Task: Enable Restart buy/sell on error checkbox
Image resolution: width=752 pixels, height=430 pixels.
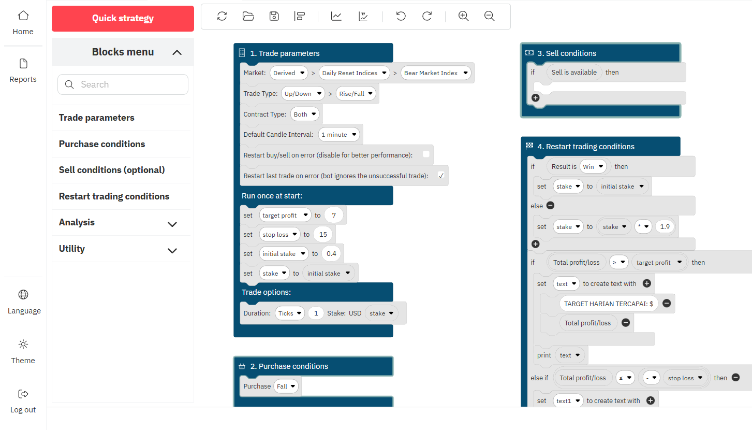Action: (x=426, y=154)
